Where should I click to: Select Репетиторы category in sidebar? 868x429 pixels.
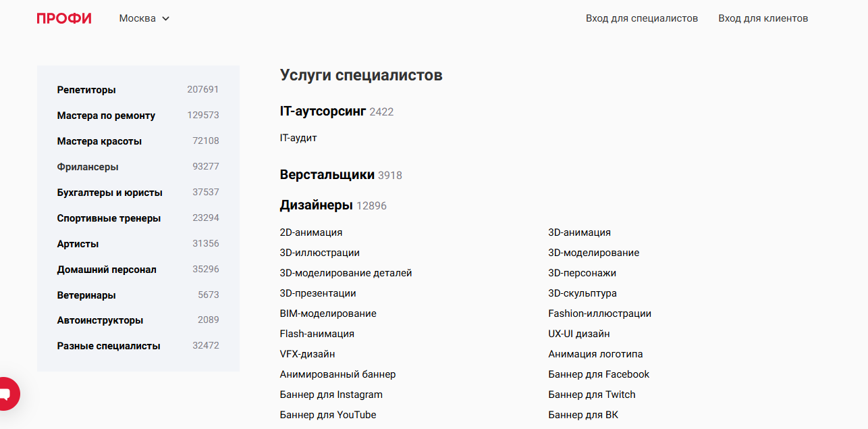(86, 90)
